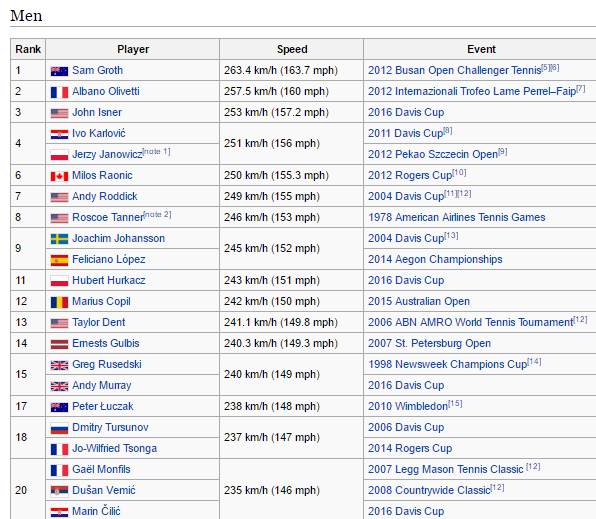This screenshot has height=519, width=596.
Task: Open the 2008 Countrywide Classic link
Action: coord(429,490)
